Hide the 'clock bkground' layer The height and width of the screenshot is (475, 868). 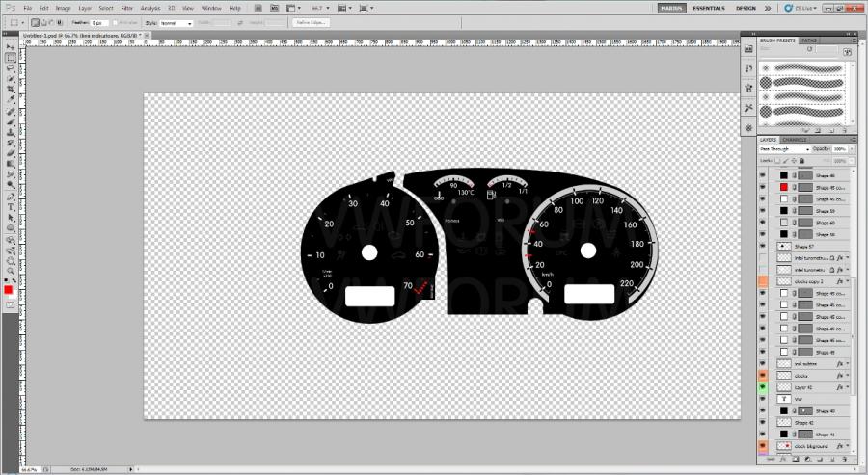(x=762, y=447)
